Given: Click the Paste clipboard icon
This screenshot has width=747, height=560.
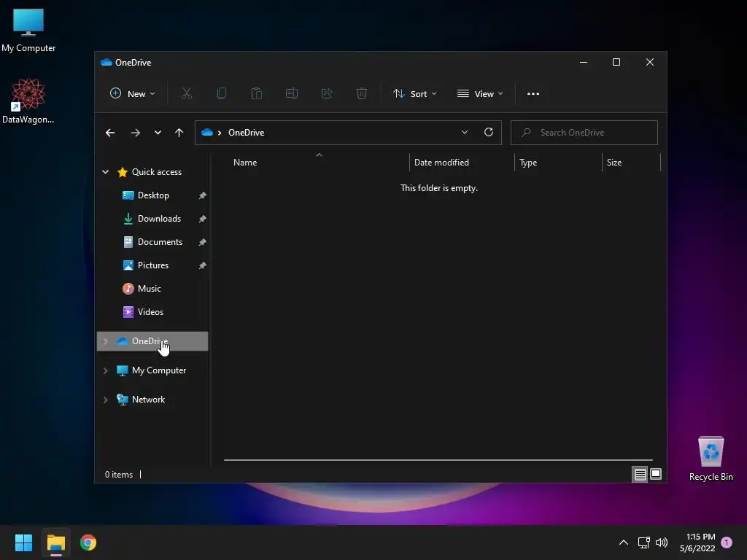Looking at the screenshot, I should point(256,94).
